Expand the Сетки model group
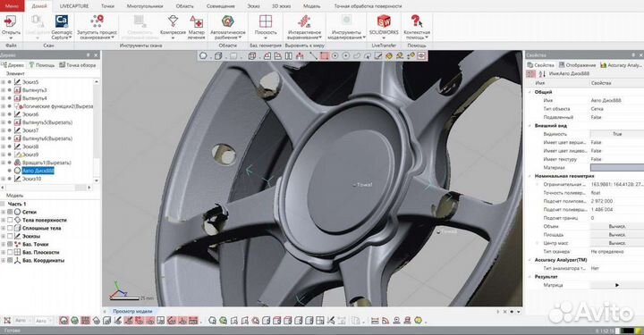Image resolution: width=644 pixels, height=335 pixels. (x=4, y=212)
